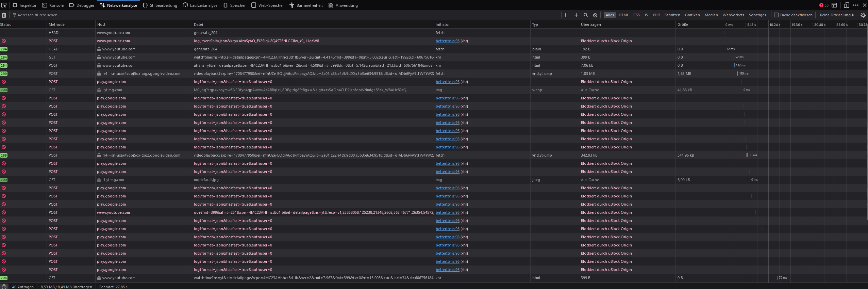Click the filter funnel icon beside address search
The image size is (868, 289).
click(15, 15)
